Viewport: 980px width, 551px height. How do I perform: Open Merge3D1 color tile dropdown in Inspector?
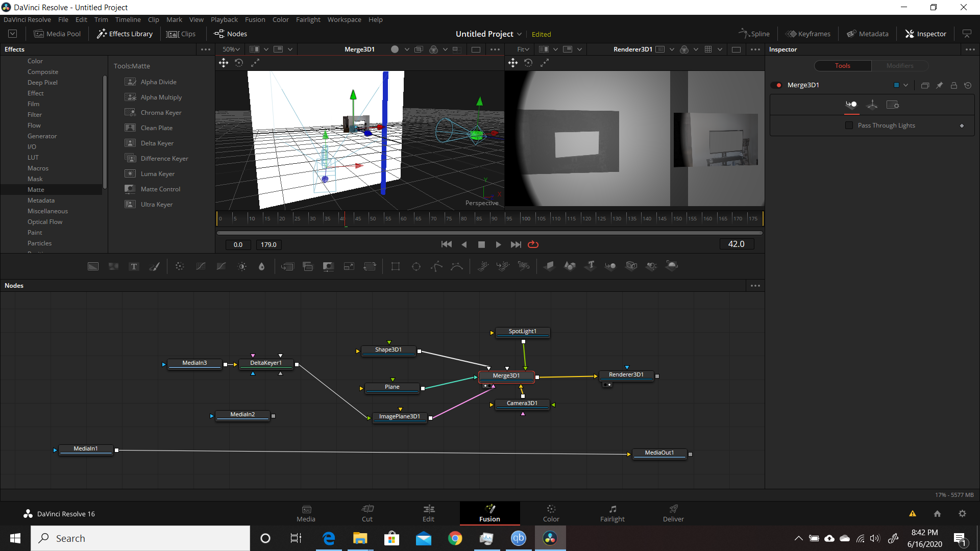(x=905, y=85)
